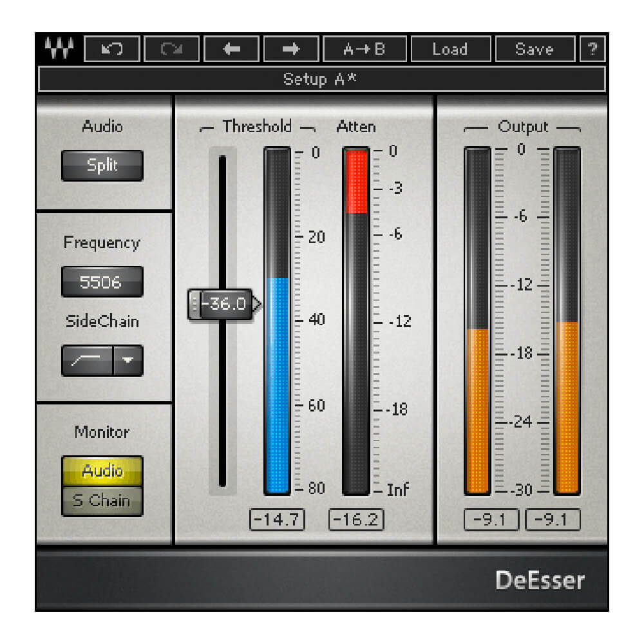The width and height of the screenshot is (644, 644).
Task: Click the Frequency label
Action: click(x=102, y=243)
